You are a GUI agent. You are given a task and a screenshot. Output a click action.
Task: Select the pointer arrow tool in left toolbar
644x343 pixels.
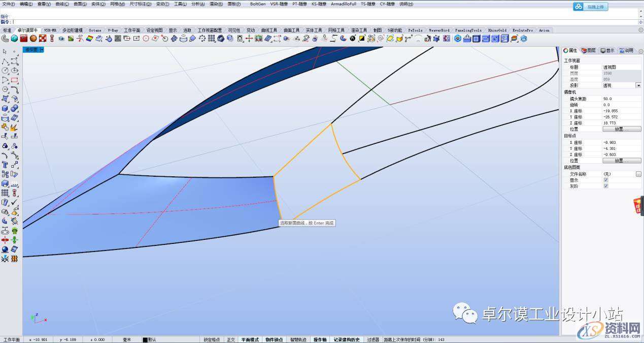tap(5, 51)
